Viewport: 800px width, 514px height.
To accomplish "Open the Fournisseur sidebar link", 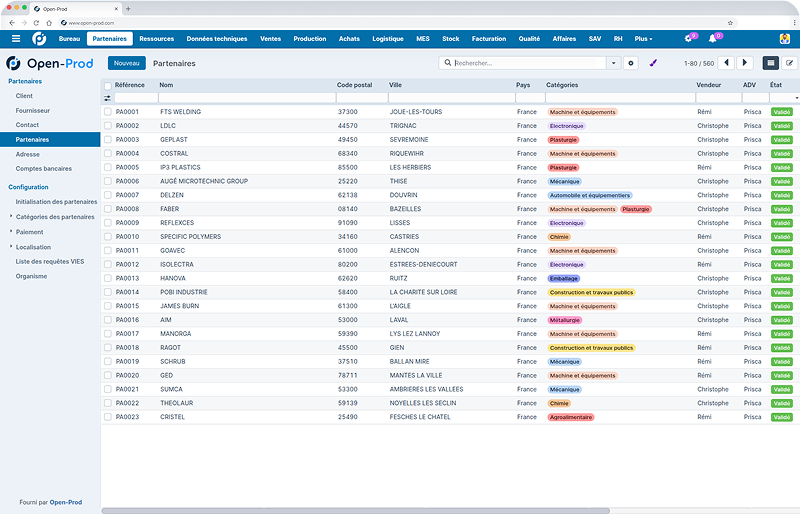I will [33, 110].
